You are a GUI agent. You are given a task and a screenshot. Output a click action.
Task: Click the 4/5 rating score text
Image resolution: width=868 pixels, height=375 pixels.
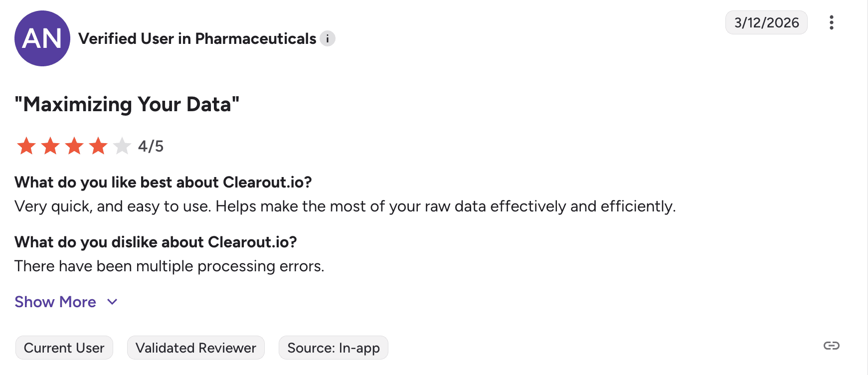pos(151,146)
